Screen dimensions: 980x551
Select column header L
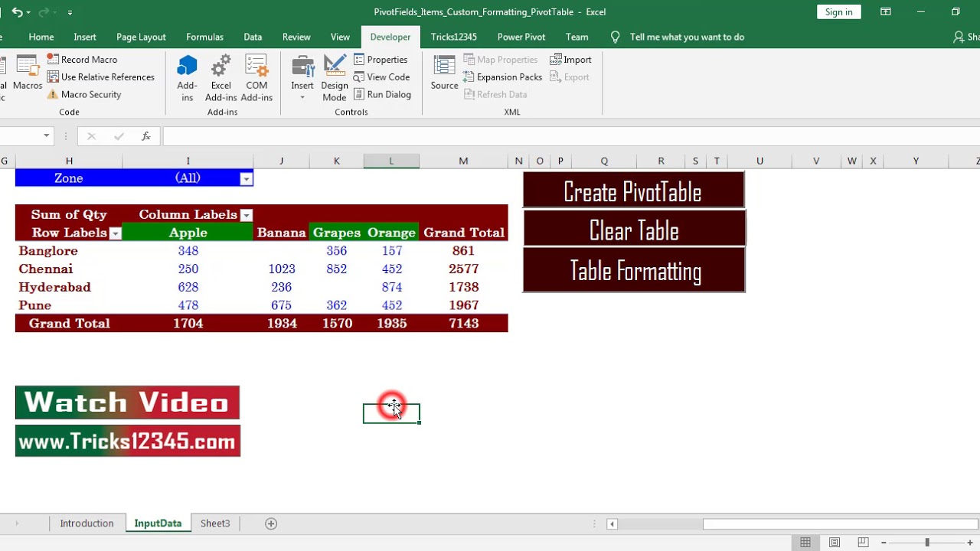click(391, 161)
